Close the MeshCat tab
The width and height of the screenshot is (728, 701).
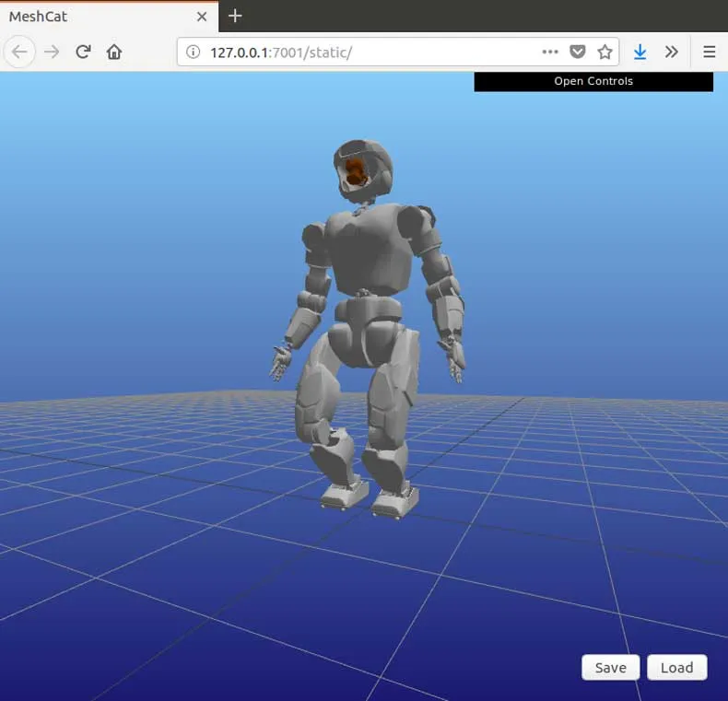coord(202,17)
